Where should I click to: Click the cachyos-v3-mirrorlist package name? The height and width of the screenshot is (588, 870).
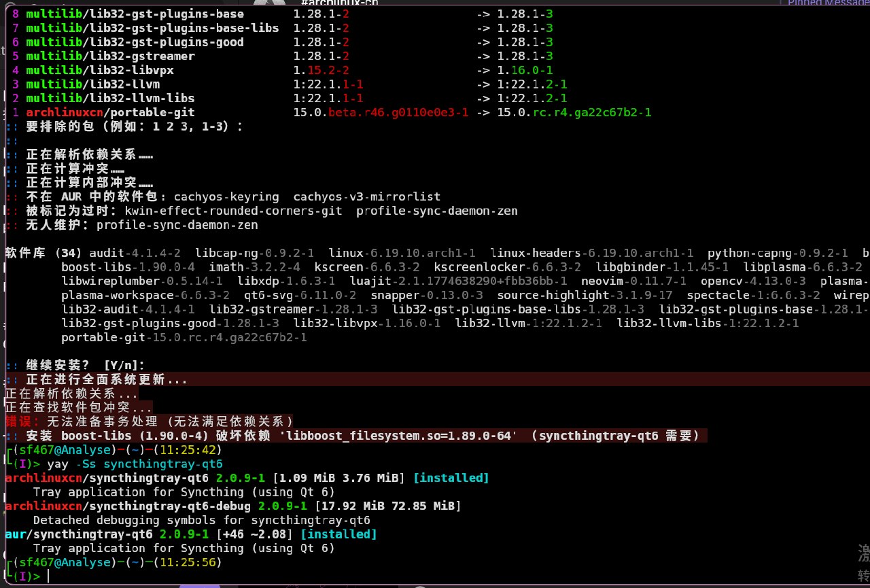coord(366,196)
